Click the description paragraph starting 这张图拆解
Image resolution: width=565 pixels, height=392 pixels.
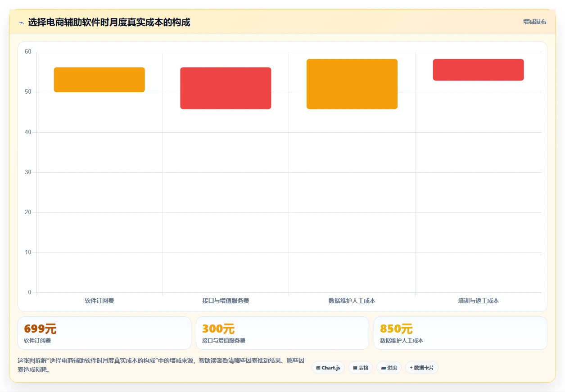[x=161, y=365]
